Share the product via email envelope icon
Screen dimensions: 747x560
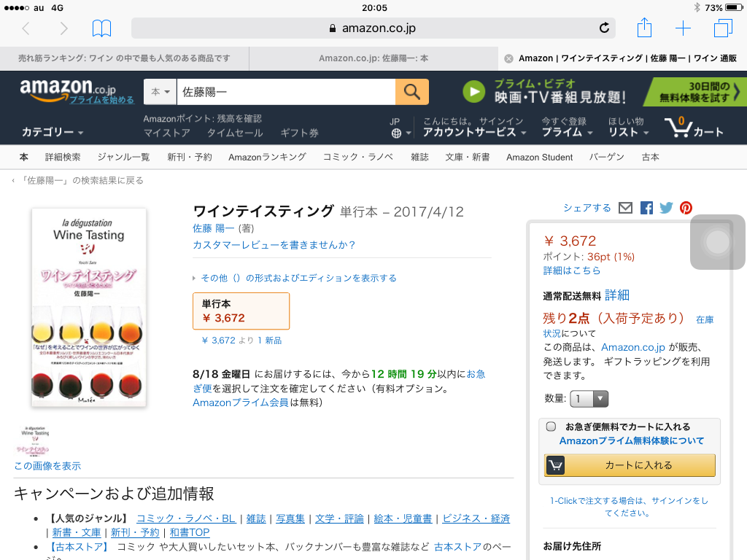click(625, 208)
